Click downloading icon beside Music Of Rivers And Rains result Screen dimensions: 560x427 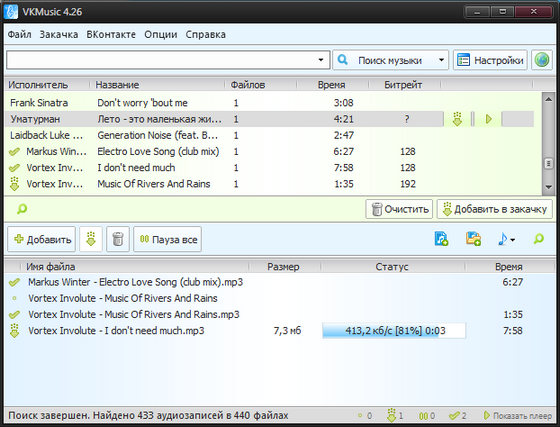pyautogui.click(x=14, y=184)
